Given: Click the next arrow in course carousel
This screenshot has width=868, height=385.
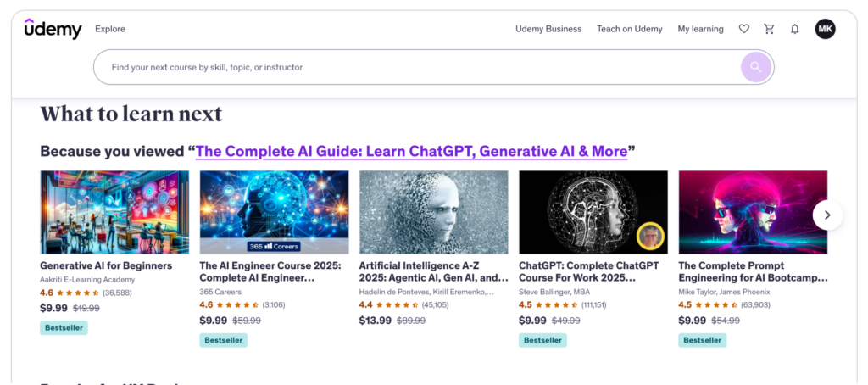Looking at the screenshot, I should point(827,215).
